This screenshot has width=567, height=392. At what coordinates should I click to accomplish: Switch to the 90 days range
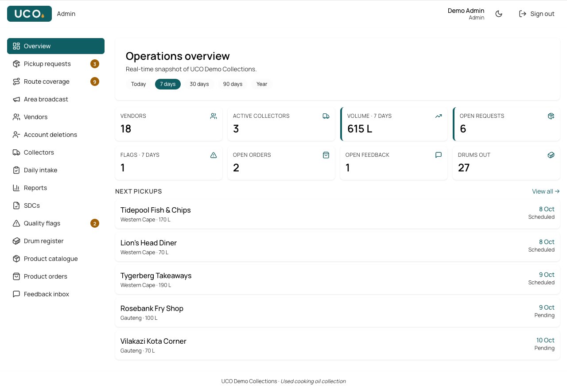(x=233, y=84)
